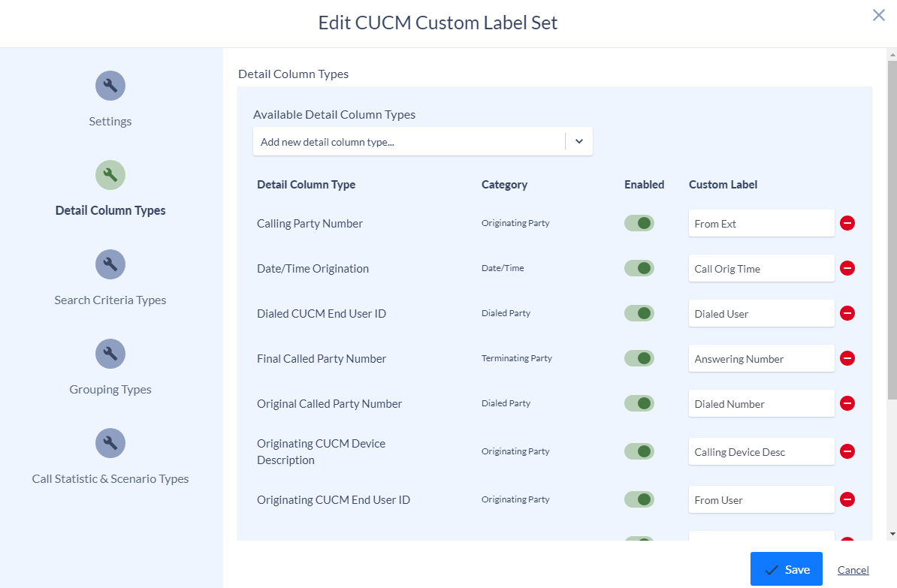Remove Originating CUCM Device Description row
This screenshot has height=588, width=897.
click(847, 451)
